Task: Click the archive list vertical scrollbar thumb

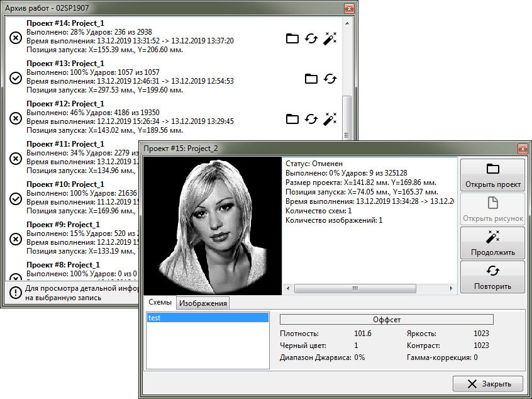Action: 346,118
